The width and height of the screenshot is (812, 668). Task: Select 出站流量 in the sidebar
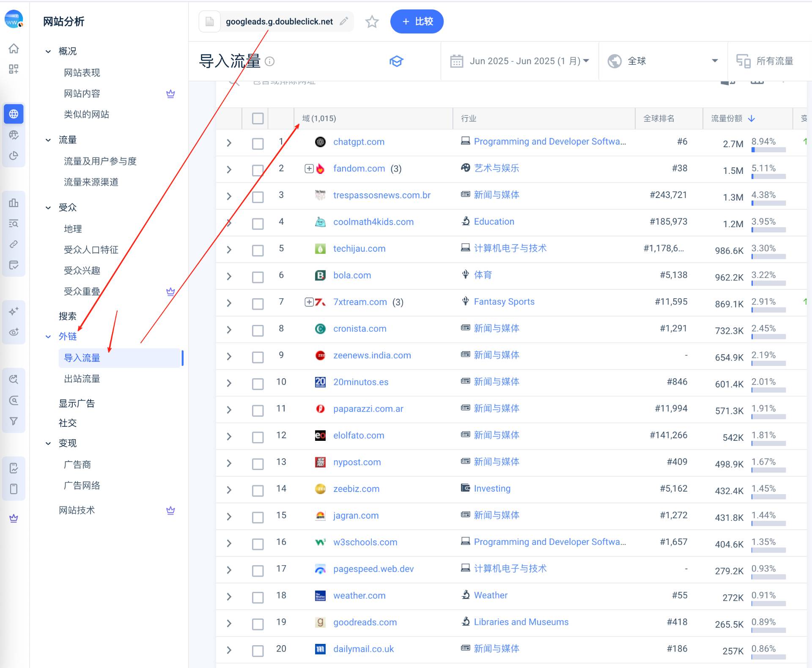[x=82, y=379]
